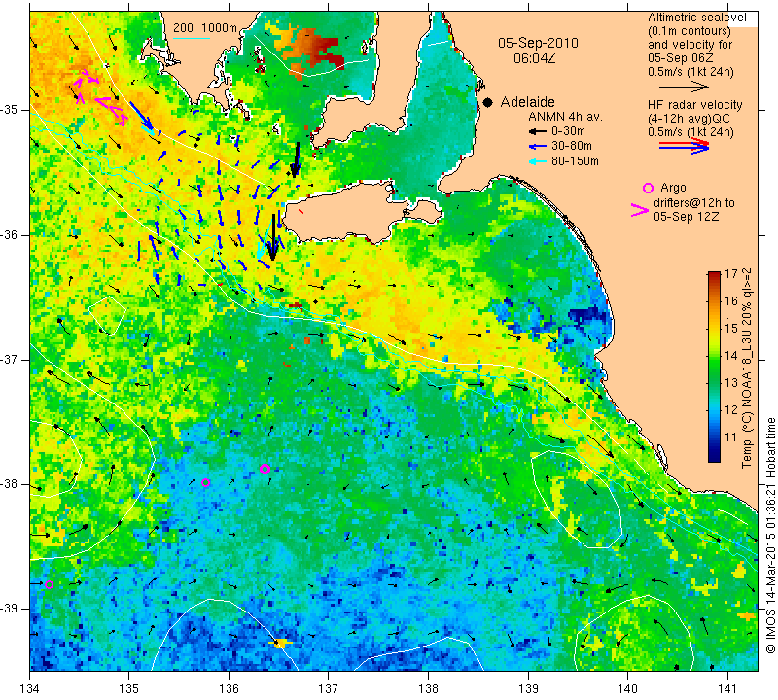Click the magenta drifter track in northwest corner

coord(101,95)
